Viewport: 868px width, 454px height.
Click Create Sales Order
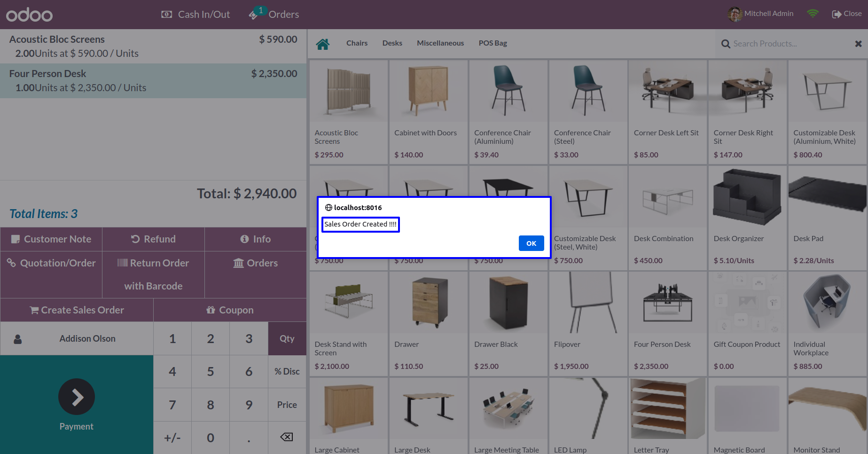pos(77,310)
